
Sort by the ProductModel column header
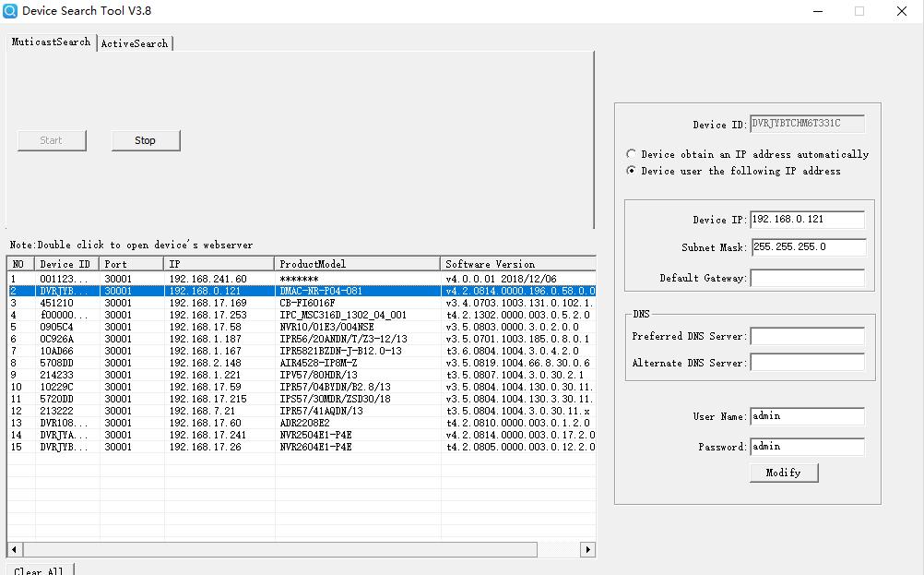[357, 264]
